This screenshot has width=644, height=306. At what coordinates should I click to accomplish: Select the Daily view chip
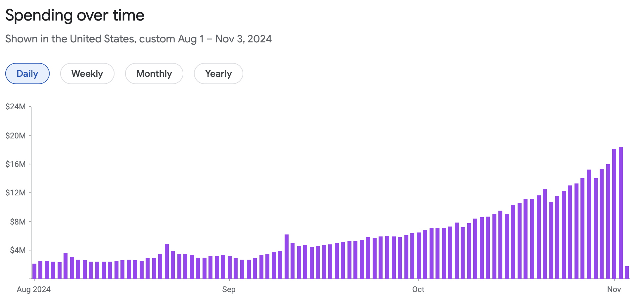pyautogui.click(x=27, y=74)
